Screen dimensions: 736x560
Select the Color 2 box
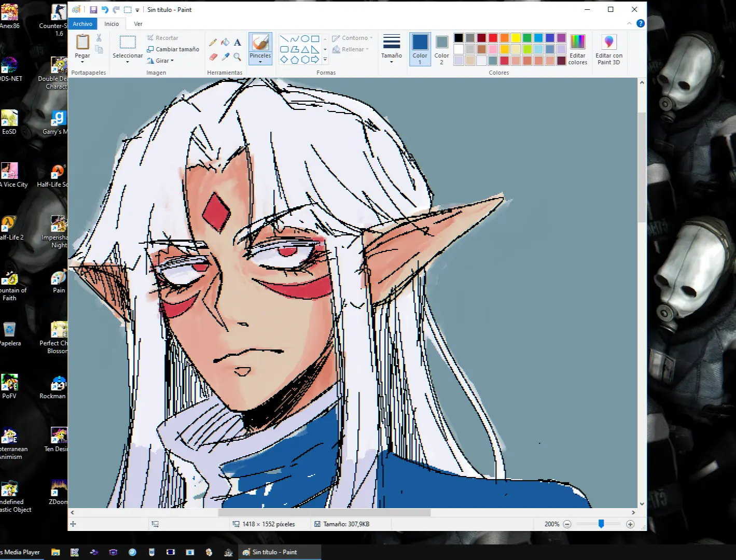pos(441,49)
